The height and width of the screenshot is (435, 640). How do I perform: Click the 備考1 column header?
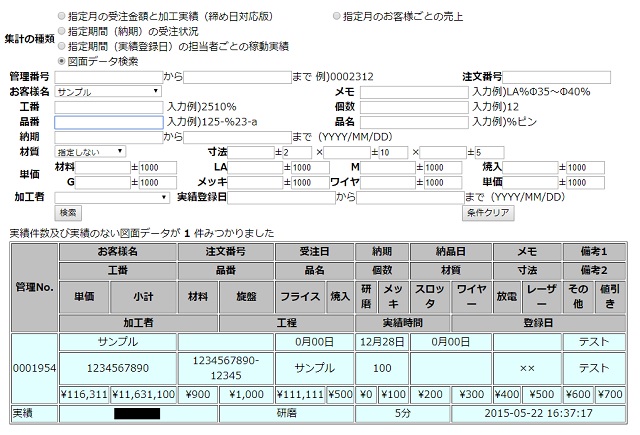[x=594, y=251]
